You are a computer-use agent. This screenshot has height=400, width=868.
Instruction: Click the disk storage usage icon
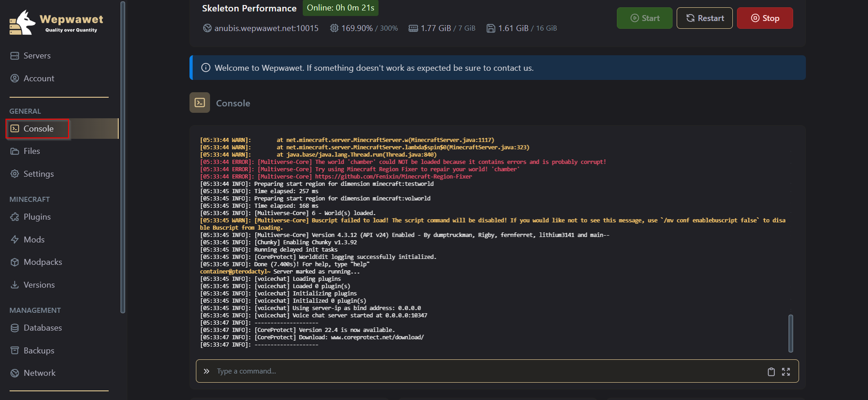tap(491, 28)
